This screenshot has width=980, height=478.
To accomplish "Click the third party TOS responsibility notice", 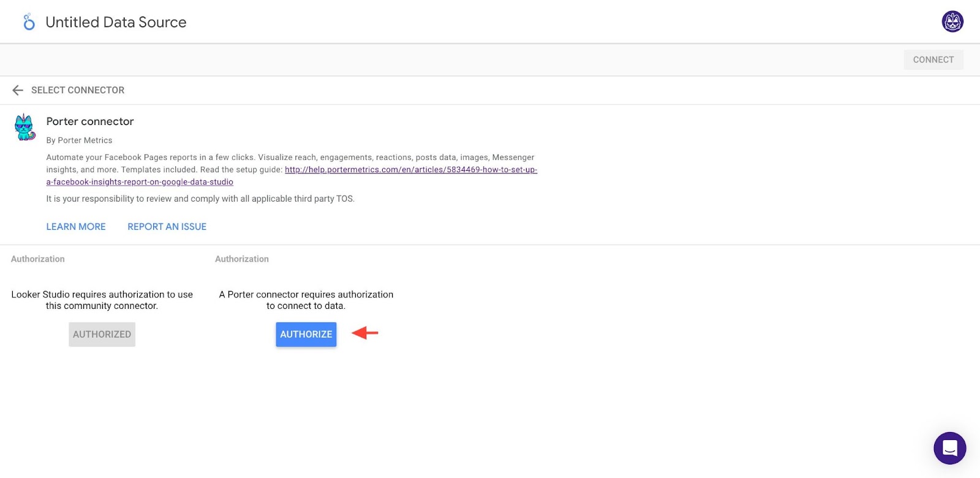I will point(200,199).
